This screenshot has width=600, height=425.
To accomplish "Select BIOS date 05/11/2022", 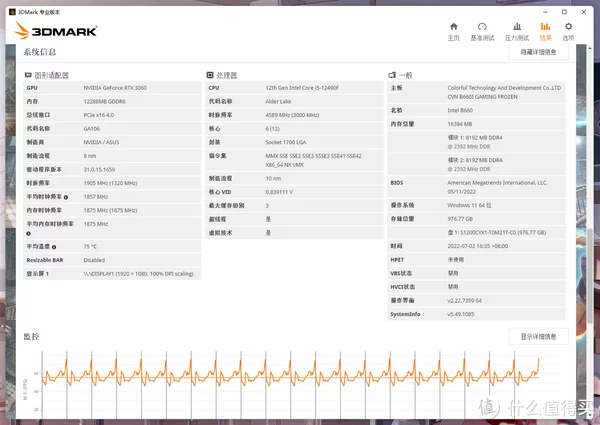I will tap(461, 192).
